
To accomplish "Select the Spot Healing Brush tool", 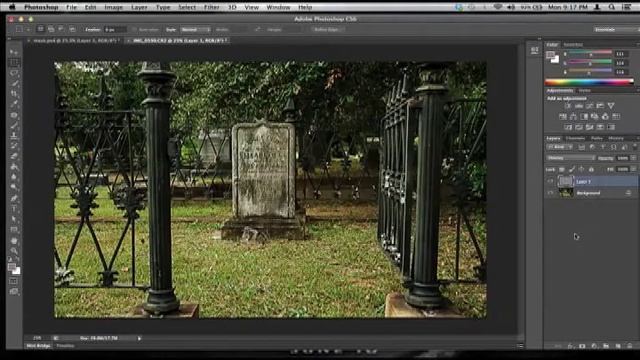I will click(14, 115).
